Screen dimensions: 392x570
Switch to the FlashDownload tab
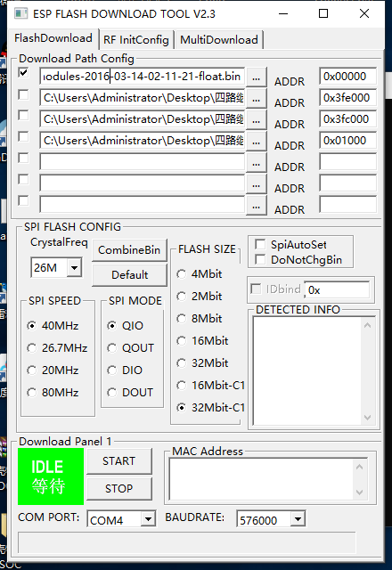click(53, 38)
